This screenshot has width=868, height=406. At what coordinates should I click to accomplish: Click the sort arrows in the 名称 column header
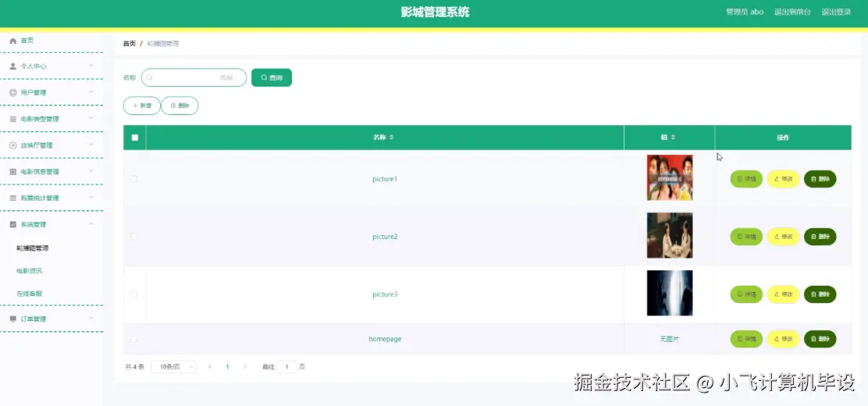[391, 137]
